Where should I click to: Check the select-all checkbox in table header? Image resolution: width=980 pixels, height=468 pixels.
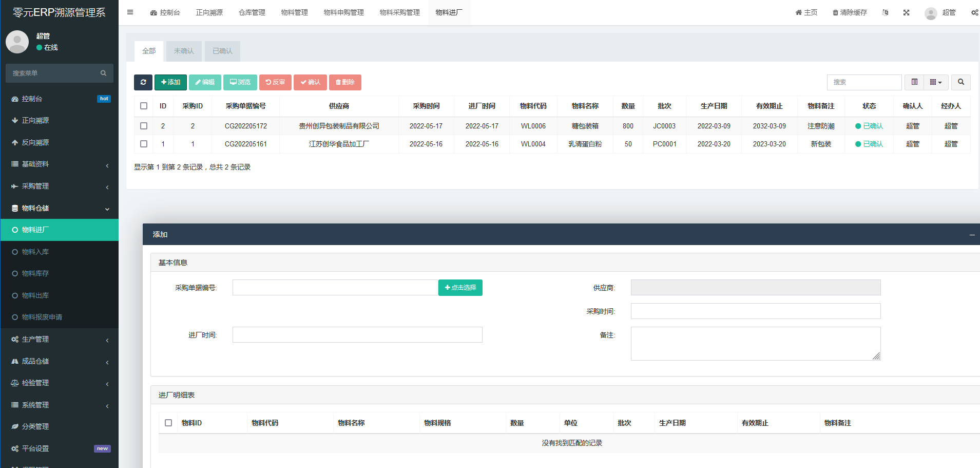tap(144, 106)
